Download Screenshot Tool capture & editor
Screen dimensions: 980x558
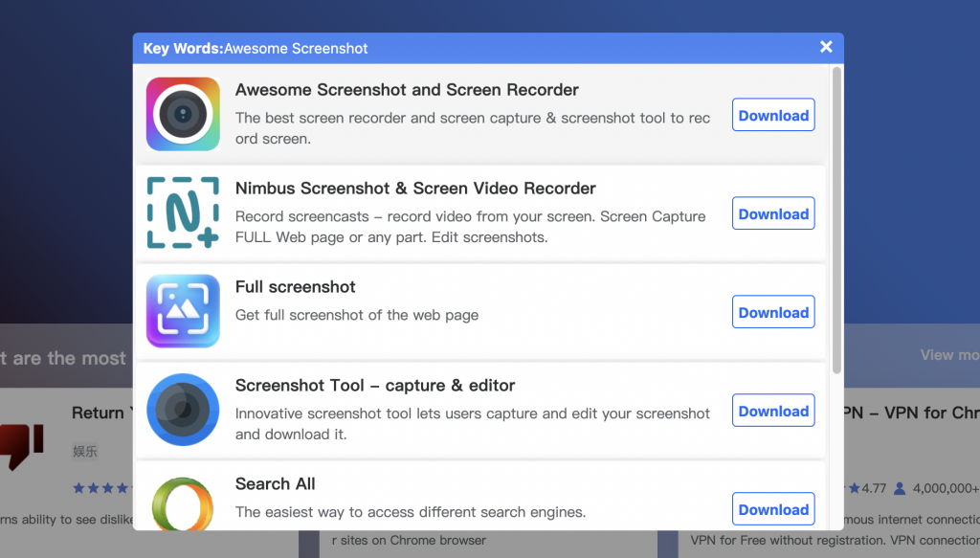tap(773, 410)
